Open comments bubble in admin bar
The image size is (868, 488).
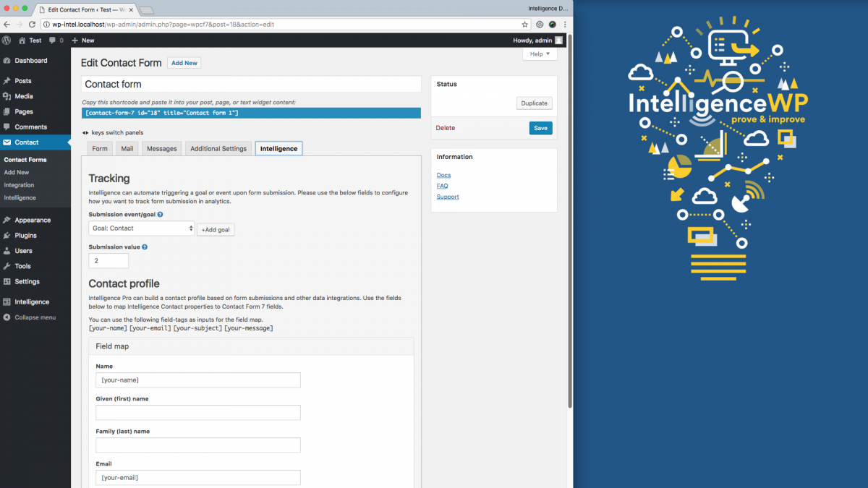[52, 40]
